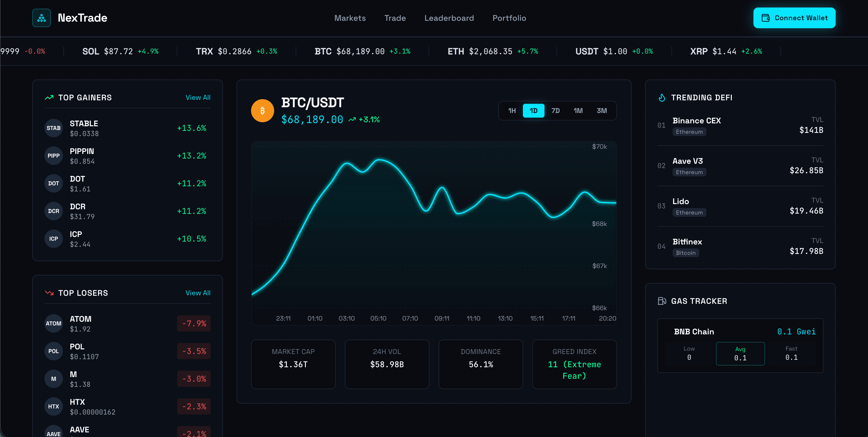
Task: Select the Low gas speed option
Action: tap(689, 353)
